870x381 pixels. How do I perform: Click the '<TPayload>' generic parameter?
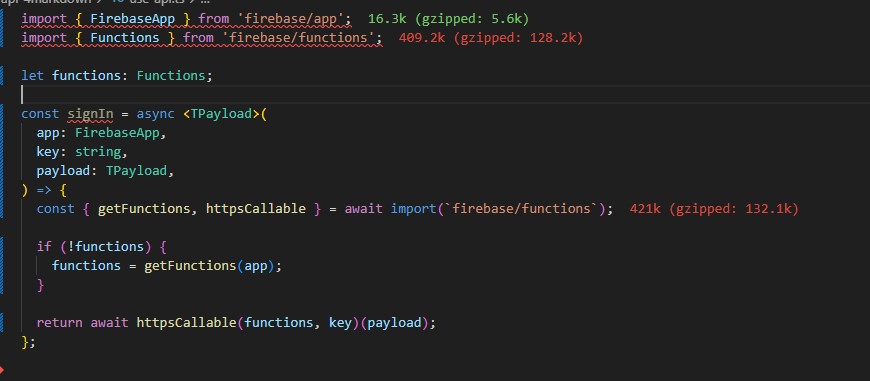point(221,114)
